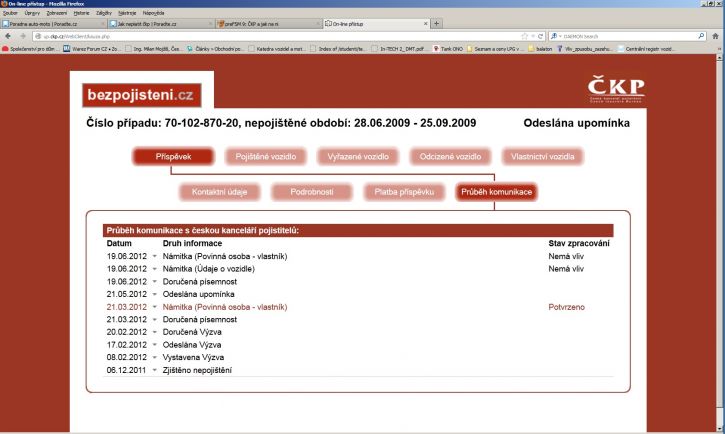Open the Firefox home page icon
The width and height of the screenshot is (725, 434).
715,36
